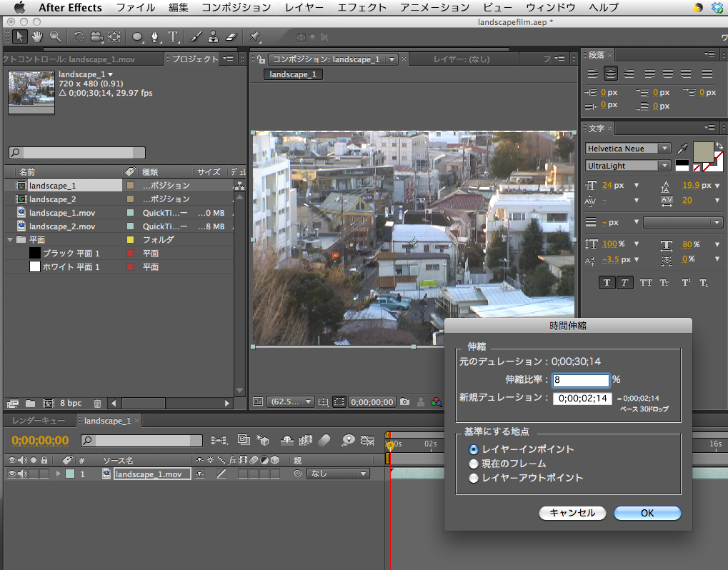728x570 pixels.
Task: Click the current time 0;00;00;00 in timeline
Action: (41, 440)
